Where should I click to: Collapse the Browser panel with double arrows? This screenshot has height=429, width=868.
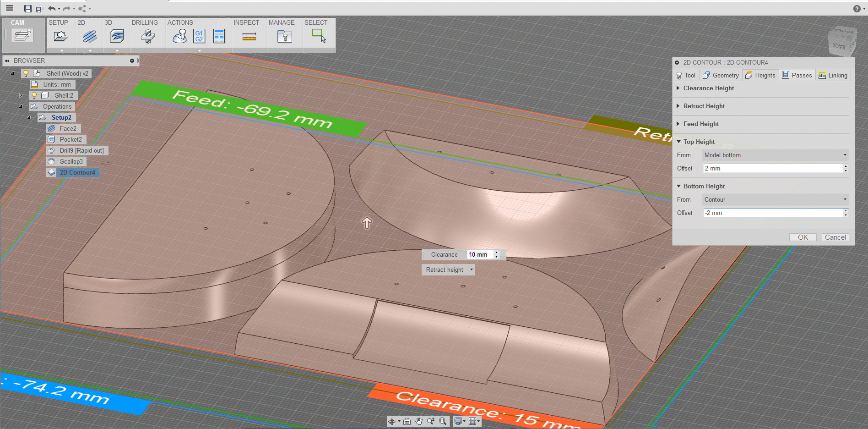tap(7, 60)
